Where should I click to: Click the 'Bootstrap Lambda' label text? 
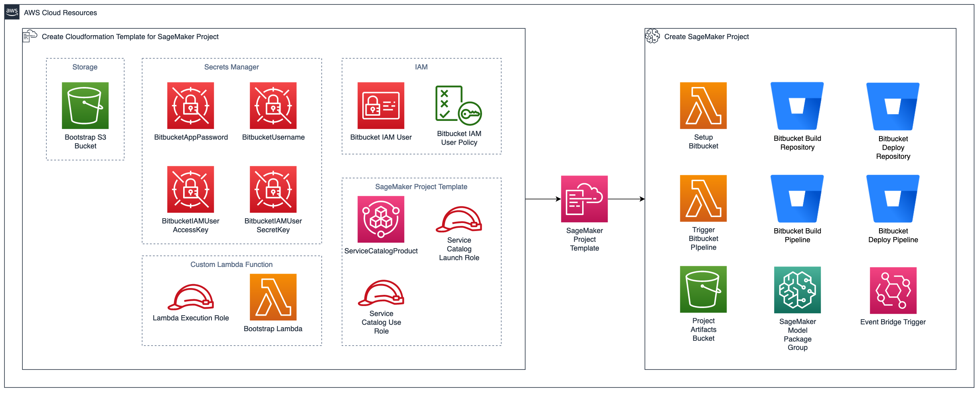point(273,329)
